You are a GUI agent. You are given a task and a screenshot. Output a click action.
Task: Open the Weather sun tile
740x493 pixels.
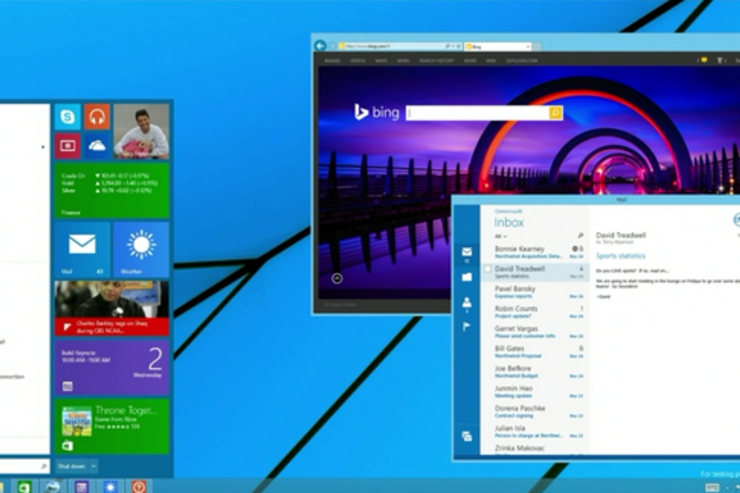coord(141,249)
